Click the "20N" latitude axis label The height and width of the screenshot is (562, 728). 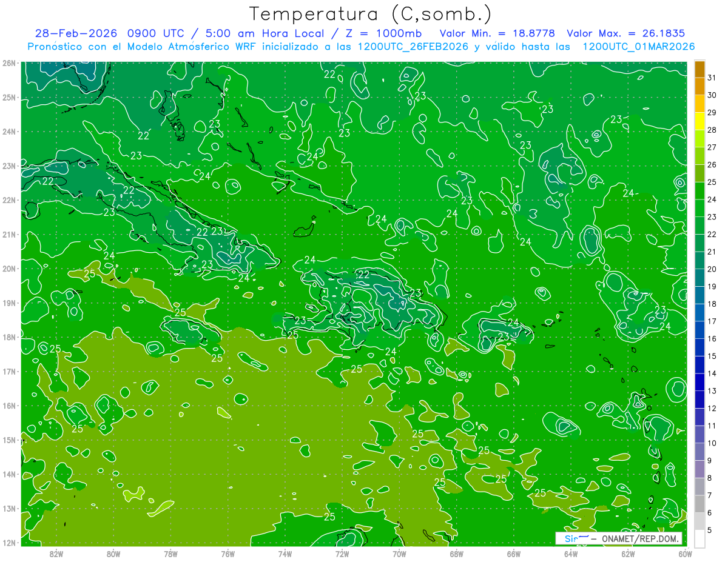[x=9, y=269]
